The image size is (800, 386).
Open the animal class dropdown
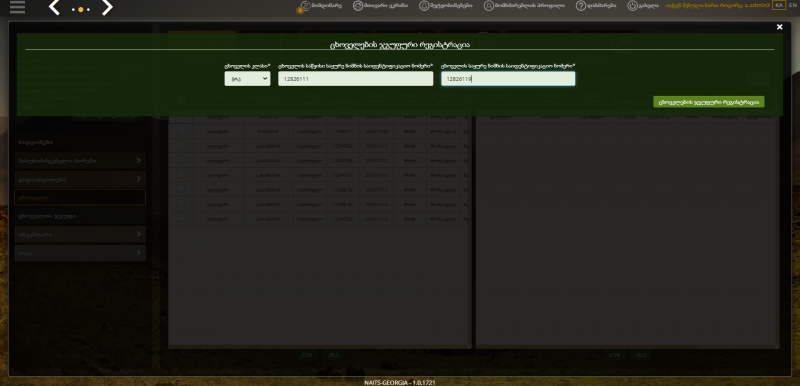click(x=247, y=79)
